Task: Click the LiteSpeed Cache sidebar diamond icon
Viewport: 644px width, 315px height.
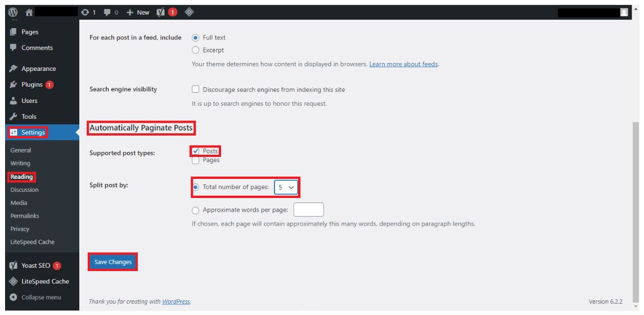Action: point(13,281)
